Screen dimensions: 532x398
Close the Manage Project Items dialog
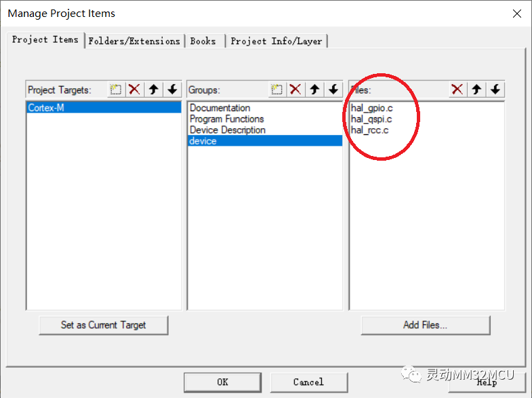517,14
